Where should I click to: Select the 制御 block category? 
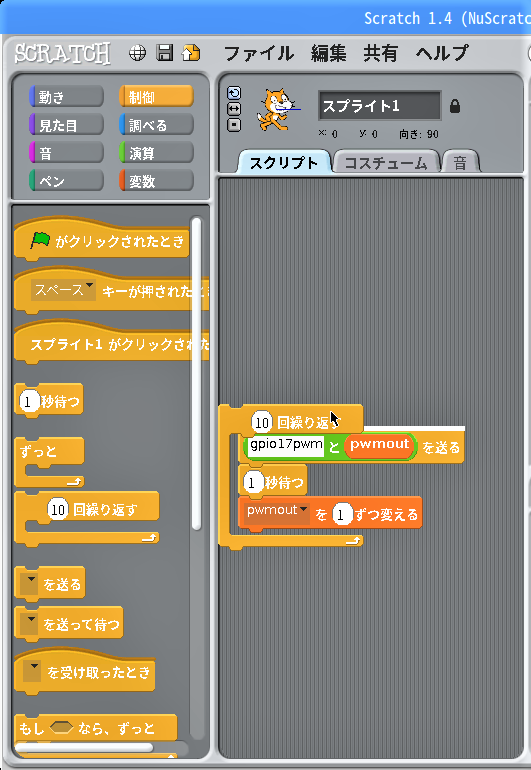156,97
